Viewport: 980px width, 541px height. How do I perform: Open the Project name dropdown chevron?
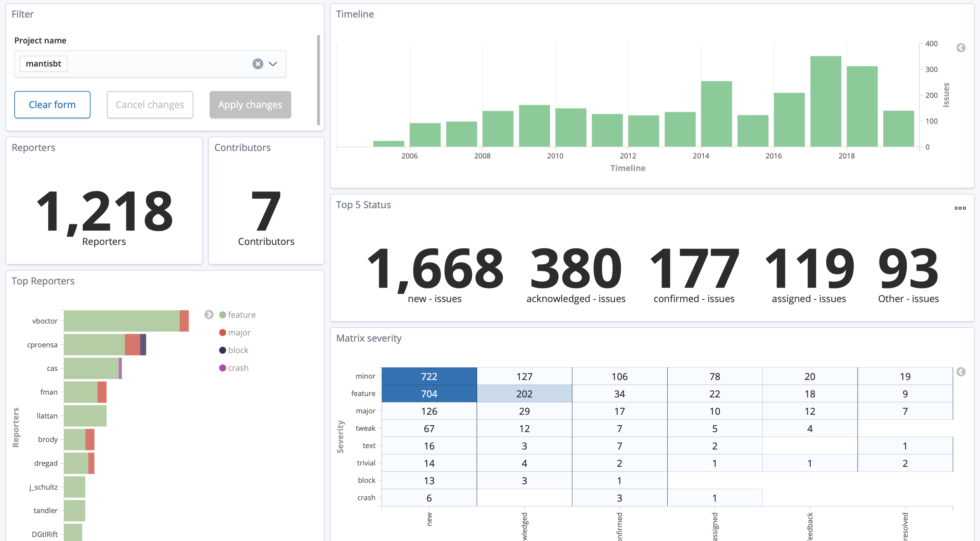273,64
